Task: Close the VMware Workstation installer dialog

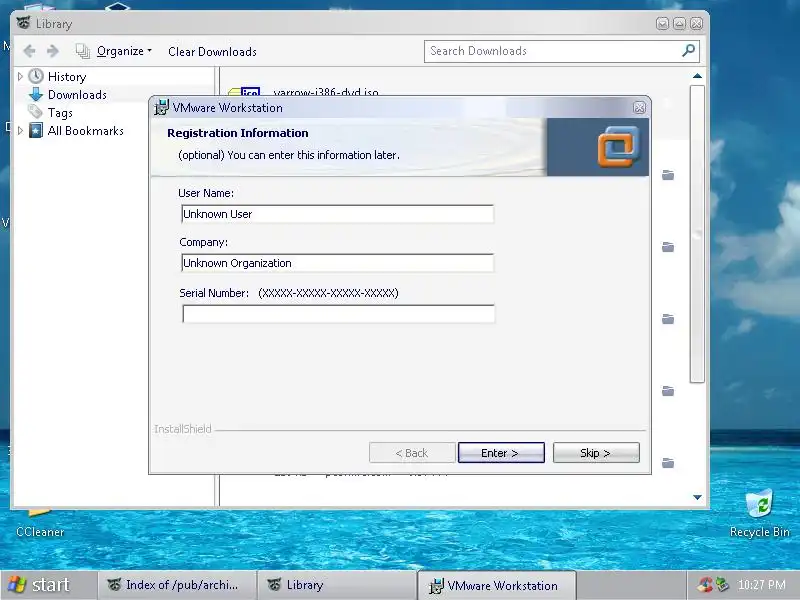Action: point(639,108)
